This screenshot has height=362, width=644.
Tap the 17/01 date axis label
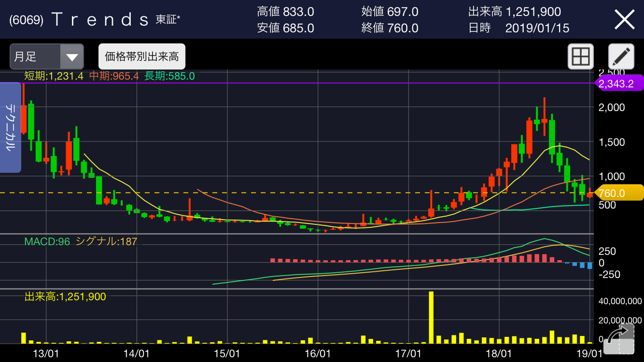tap(408, 353)
